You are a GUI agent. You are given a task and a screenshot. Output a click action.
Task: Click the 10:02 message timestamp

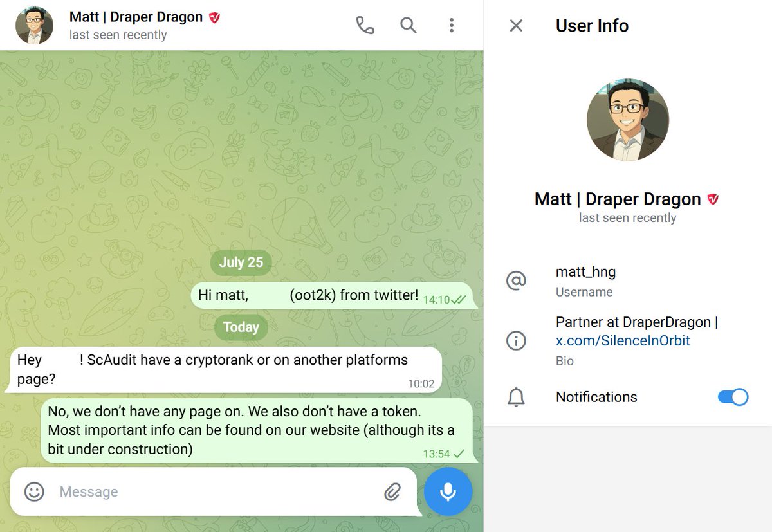point(421,384)
